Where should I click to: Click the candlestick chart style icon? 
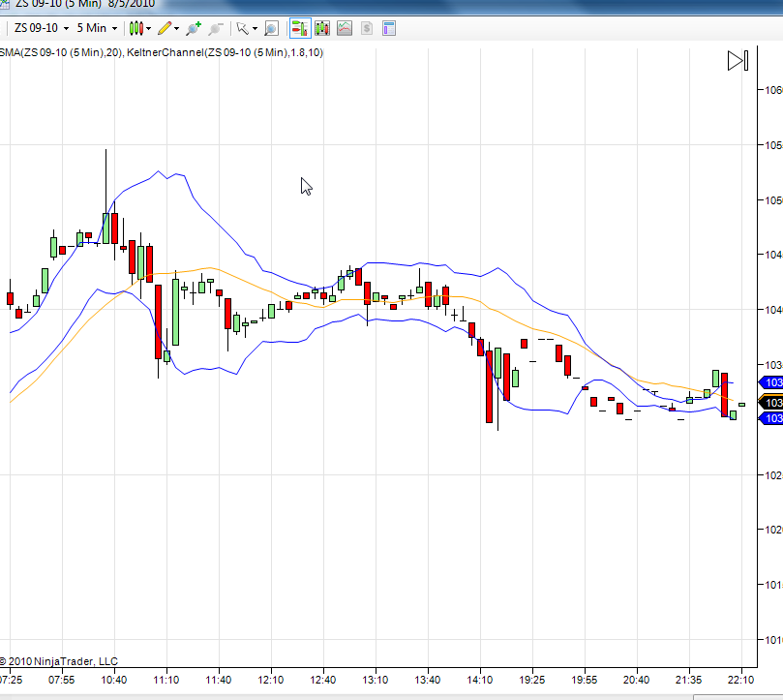point(136,28)
